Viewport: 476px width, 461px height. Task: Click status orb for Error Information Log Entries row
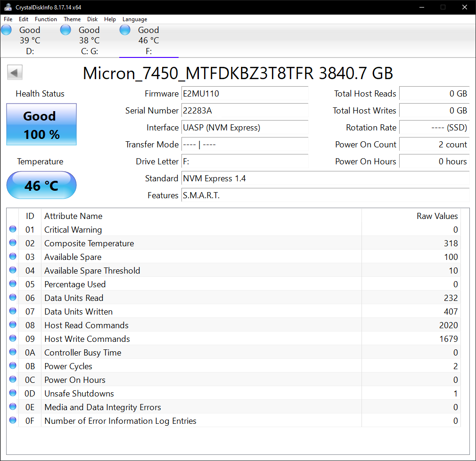coord(13,420)
